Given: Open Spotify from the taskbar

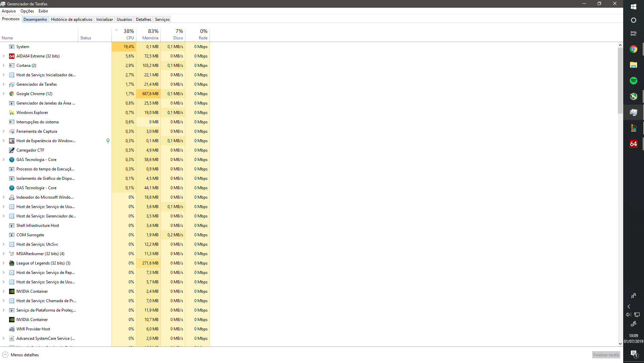Looking at the screenshot, I should pyautogui.click(x=634, y=81).
